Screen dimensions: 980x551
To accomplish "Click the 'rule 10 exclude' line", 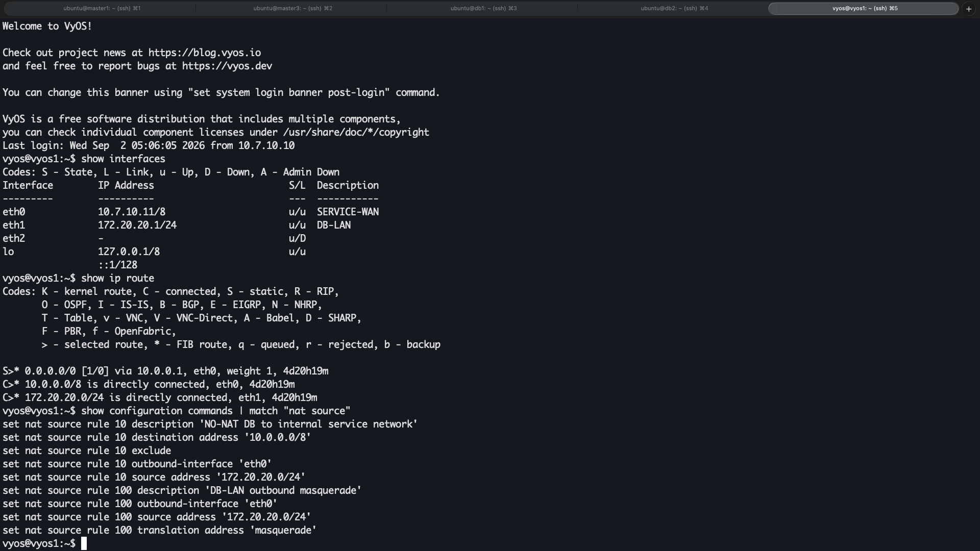I will (87, 450).
